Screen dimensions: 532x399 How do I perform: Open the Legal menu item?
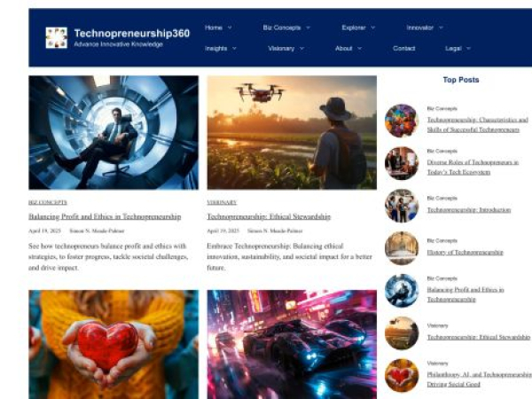[x=453, y=48]
